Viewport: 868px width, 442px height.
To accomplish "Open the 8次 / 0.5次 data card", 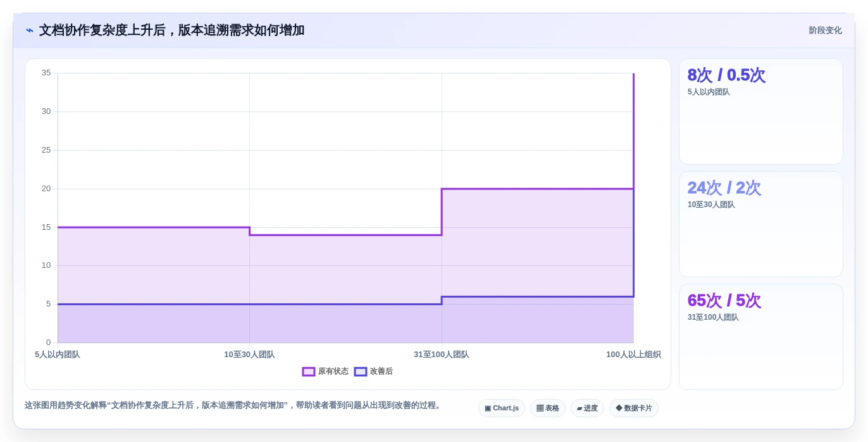I will coord(761,111).
